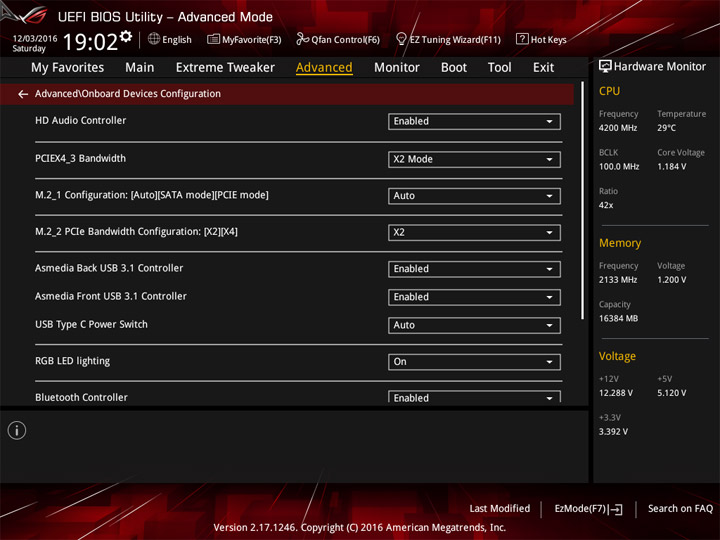The image size is (720, 540).
Task: Click CPU frequency value 4200 MHz
Action: point(618,128)
